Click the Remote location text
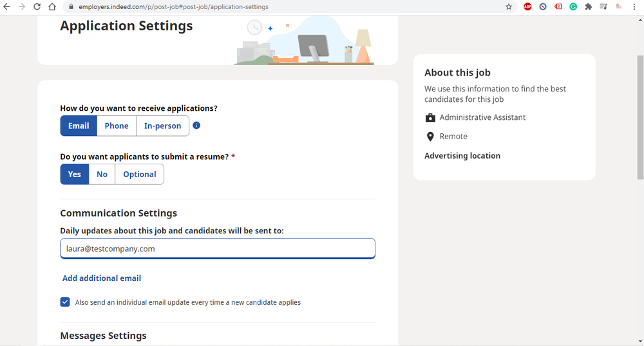The height and width of the screenshot is (346, 644). click(x=453, y=137)
